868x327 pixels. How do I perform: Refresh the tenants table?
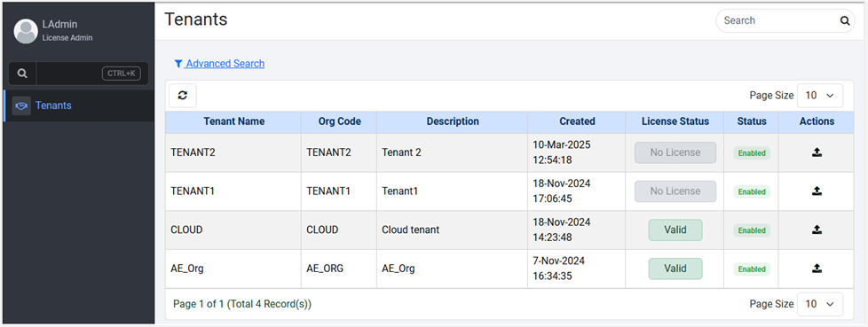coord(183,96)
